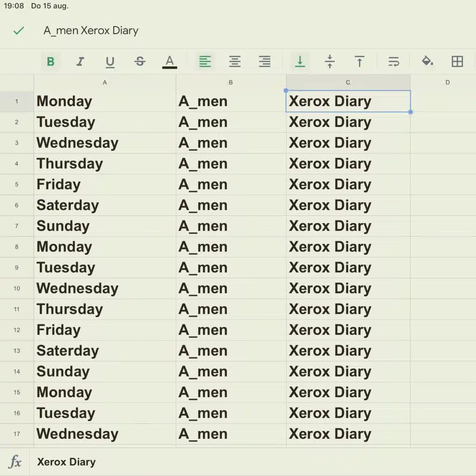Select row 10 header
Screen dimensions: 476x476
pyautogui.click(x=17, y=288)
